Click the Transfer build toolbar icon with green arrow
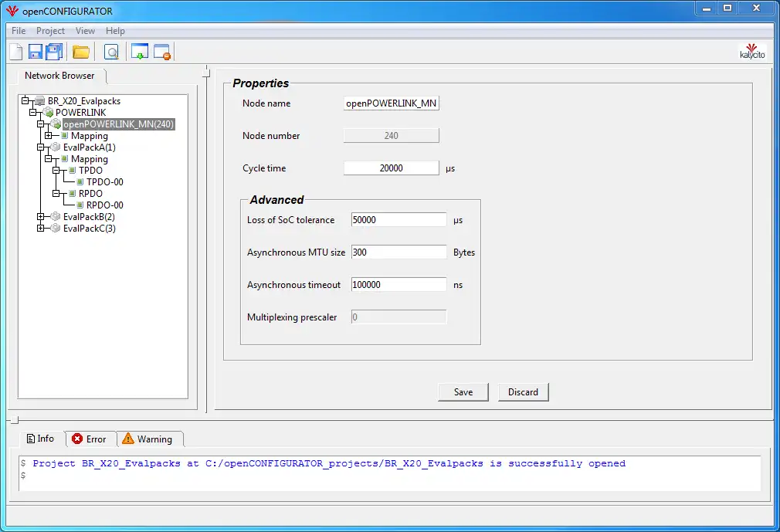The image size is (780, 532). tap(140, 52)
